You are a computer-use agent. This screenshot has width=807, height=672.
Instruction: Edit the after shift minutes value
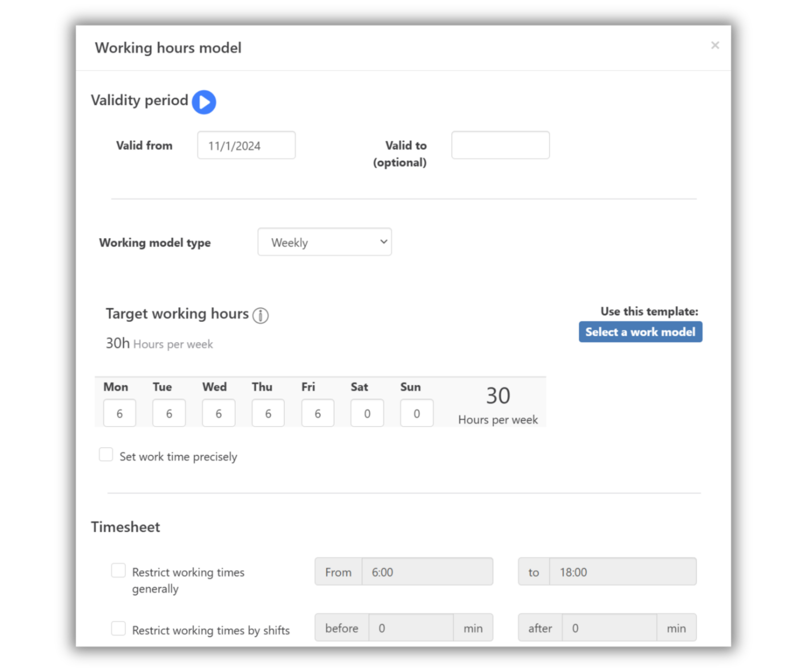(609, 627)
